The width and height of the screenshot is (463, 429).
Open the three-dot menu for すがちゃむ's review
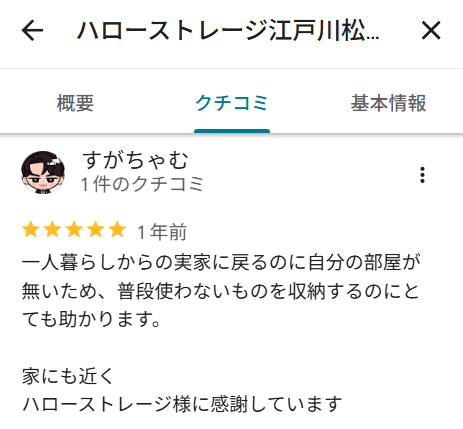coord(422,175)
